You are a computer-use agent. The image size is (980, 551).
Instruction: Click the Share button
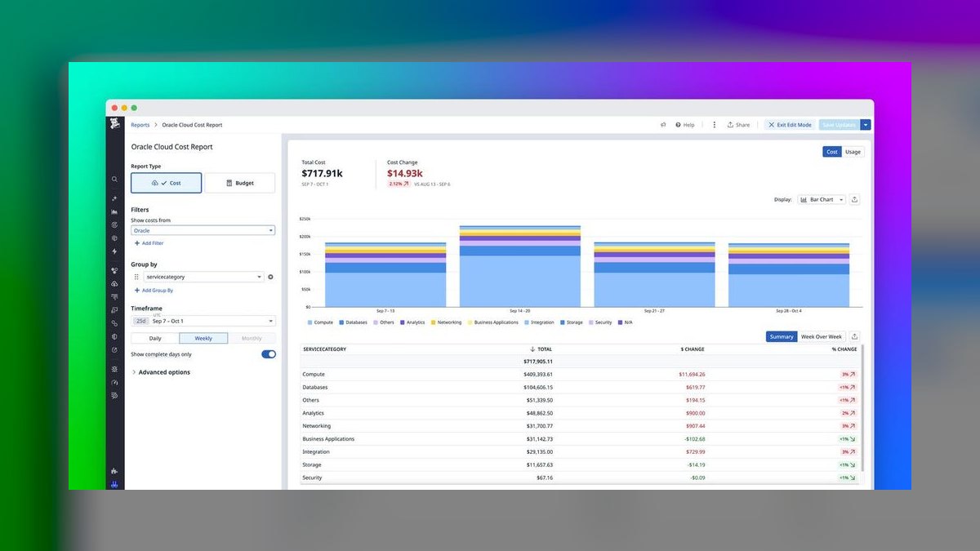tap(738, 125)
